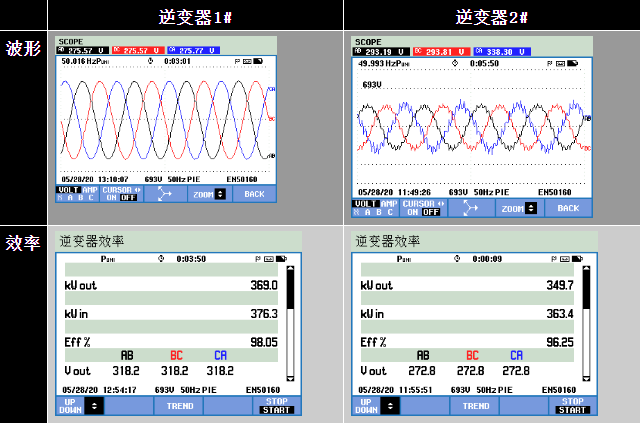Click the battery status icon on inverter 1# scope
Viewport: 641px width, 423px height.
[x=258, y=61]
